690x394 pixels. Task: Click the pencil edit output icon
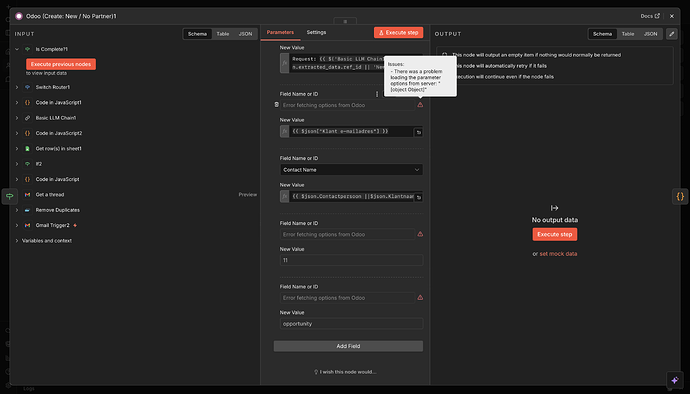672,34
